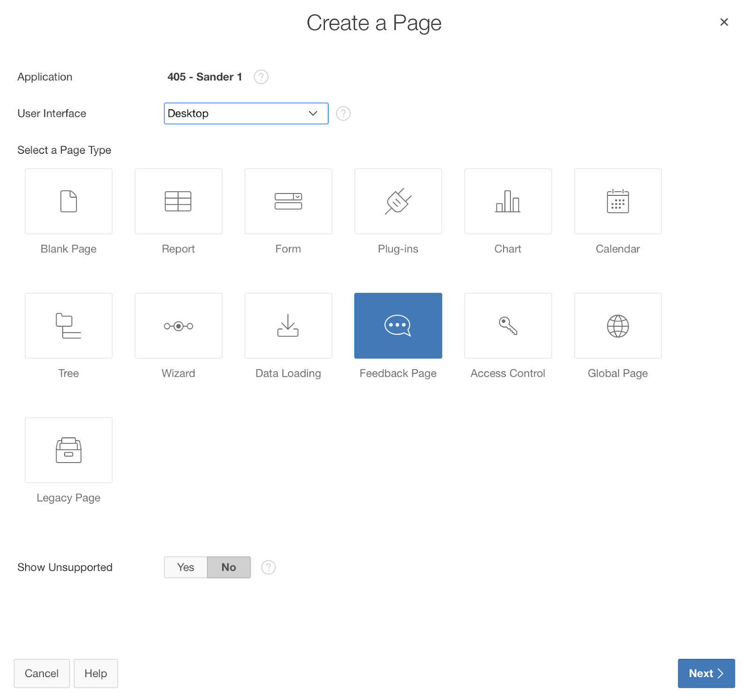Screen dimensions: 748x700
Task: Click the 'Create a Page' dialog title
Action: [374, 23]
